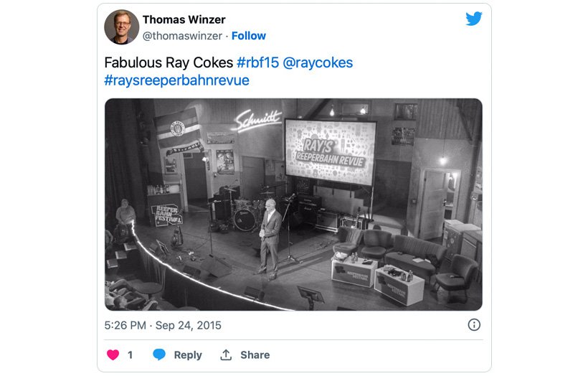Open the tweet timestamp 5:26 PM Sep 24, 2015
The image size is (588, 376).
163,325
